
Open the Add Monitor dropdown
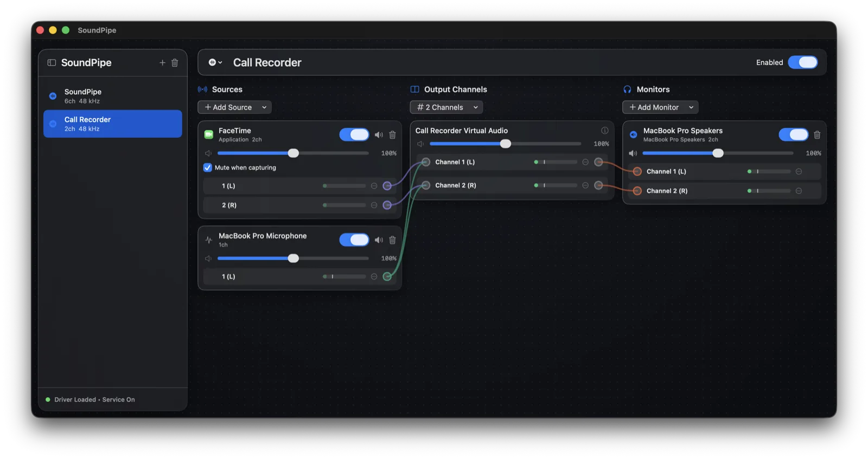[660, 107]
